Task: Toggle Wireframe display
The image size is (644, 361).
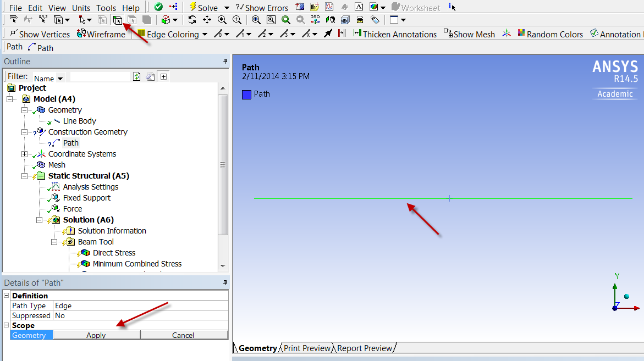Action: [x=101, y=34]
